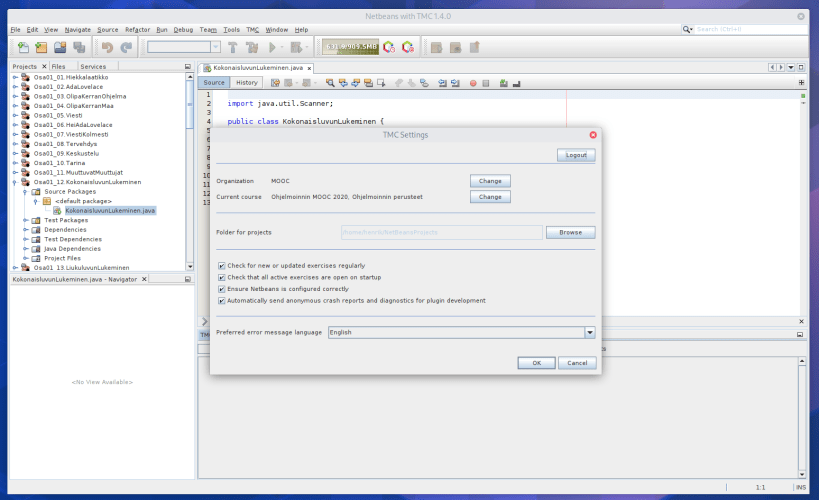The height and width of the screenshot is (500, 819).
Task: Click the TMC submit upload arrow icon
Action: (474, 48)
